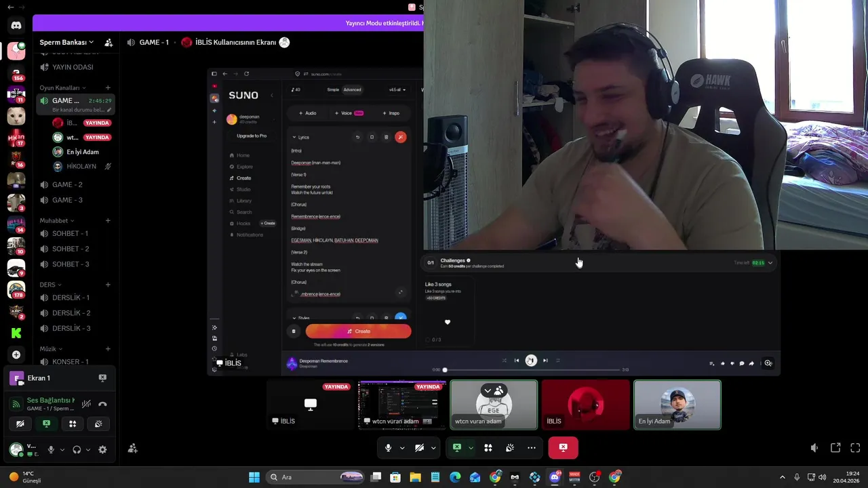The height and width of the screenshot is (488, 868).
Task: Select the İBLİS red avatar participant tile
Action: [585, 405]
